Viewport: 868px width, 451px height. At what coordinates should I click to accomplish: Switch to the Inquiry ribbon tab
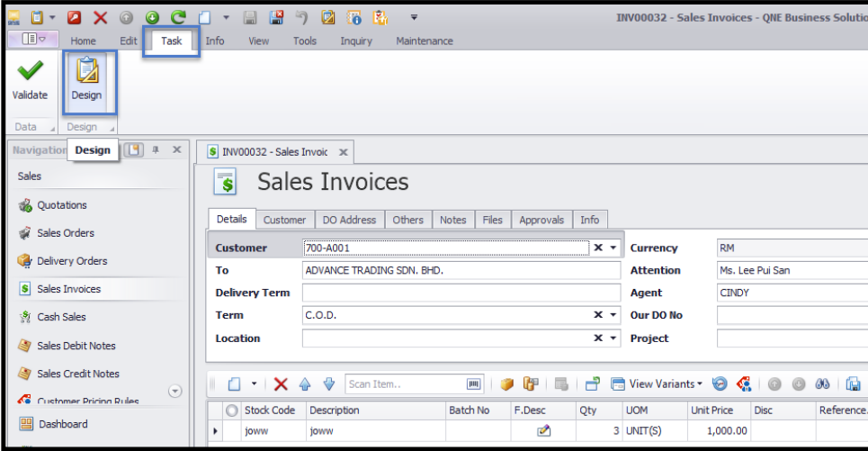coord(358,41)
